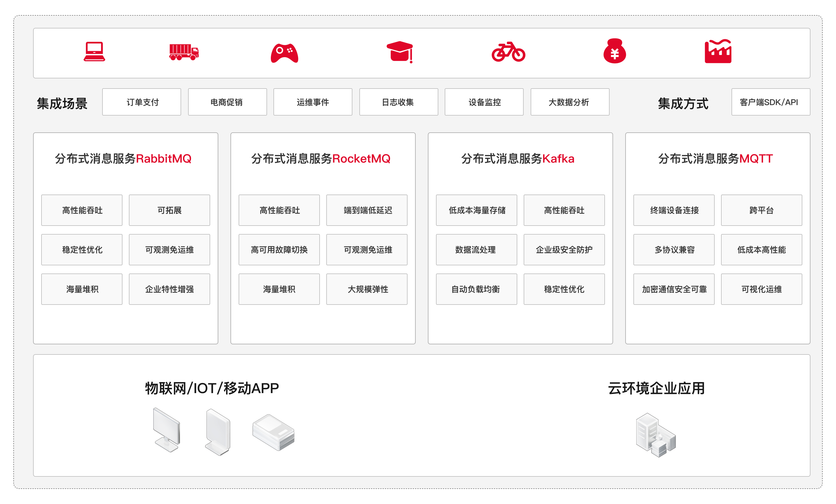Click the grey desktop monitor illustration
836x504 pixels.
pos(167,430)
